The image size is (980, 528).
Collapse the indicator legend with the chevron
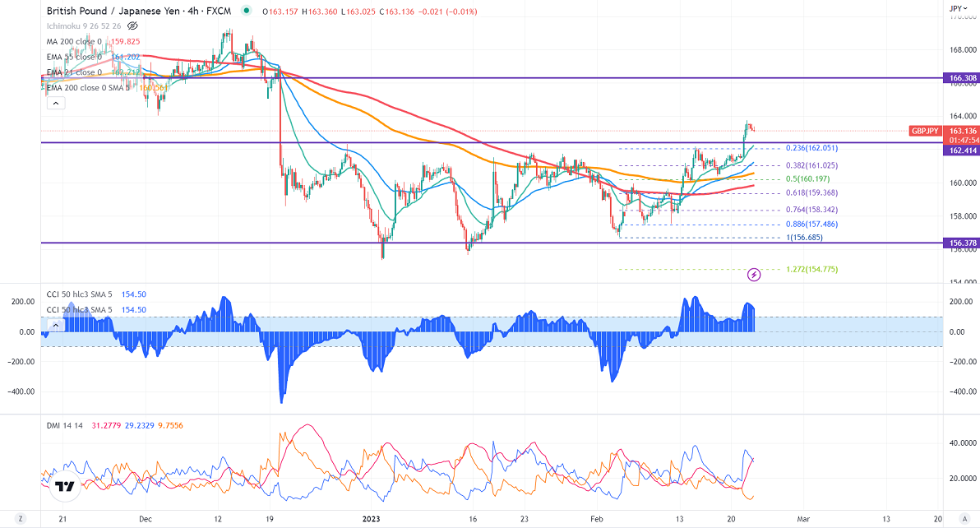tap(56, 103)
